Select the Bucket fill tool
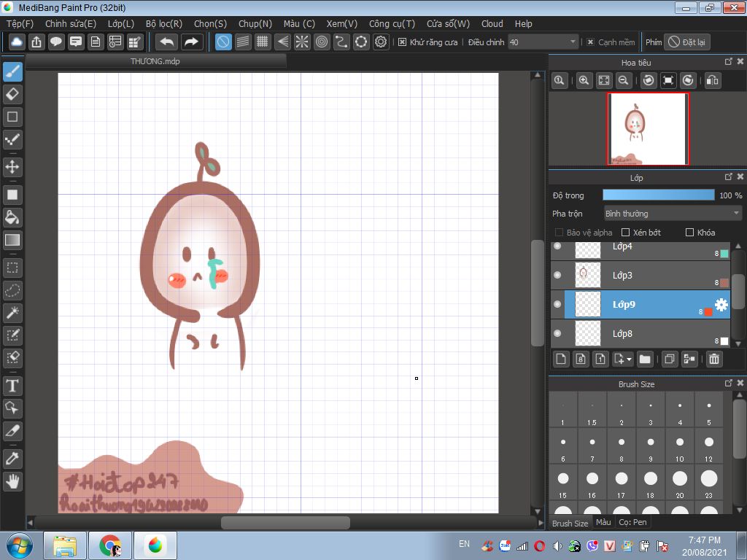 pyautogui.click(x=12, y=217)
